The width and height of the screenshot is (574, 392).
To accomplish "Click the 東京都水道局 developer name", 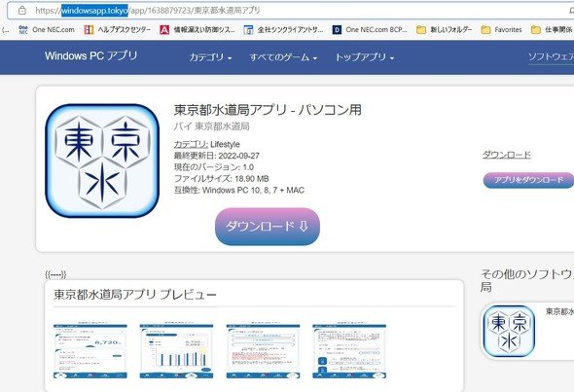I will pos(222,126).
